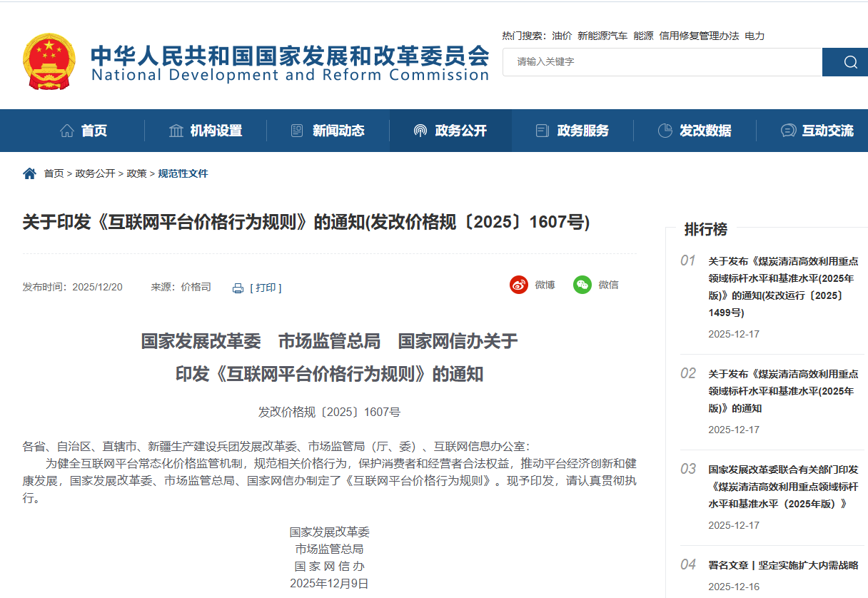The image size is (868, 598).
Task: Share via the WeChat icon
Action: click(582, 285)
